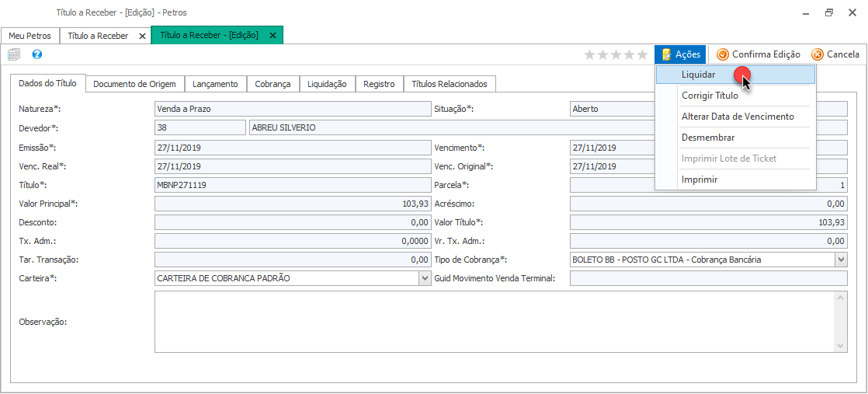The width and height of the screenshot is (868, 394).
Task: Close the Título a Receber - [Edição] tab
Action: 273,36
